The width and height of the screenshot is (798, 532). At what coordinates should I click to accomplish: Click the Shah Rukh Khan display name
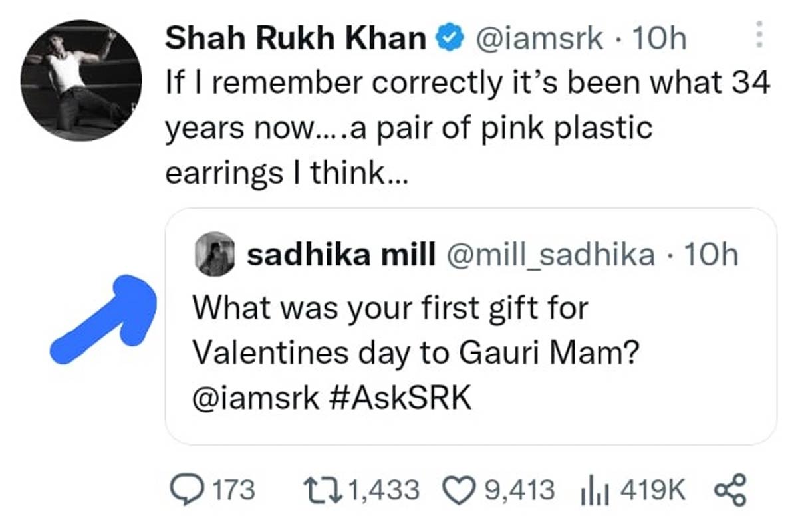pos(296,39)
